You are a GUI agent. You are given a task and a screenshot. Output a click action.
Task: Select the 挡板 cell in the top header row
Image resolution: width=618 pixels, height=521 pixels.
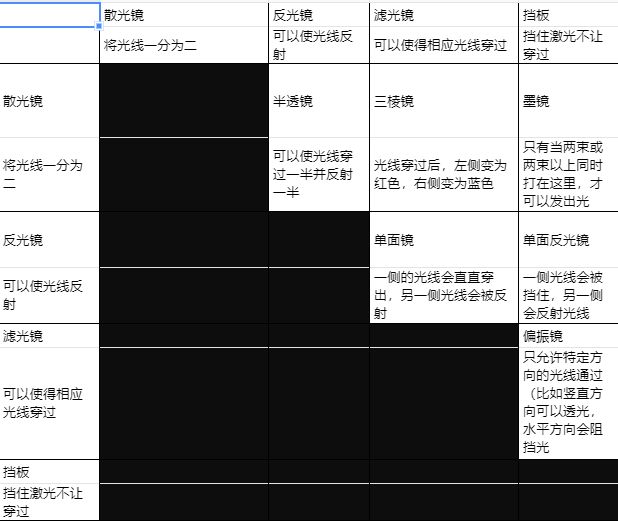click(x=568, y=15)
